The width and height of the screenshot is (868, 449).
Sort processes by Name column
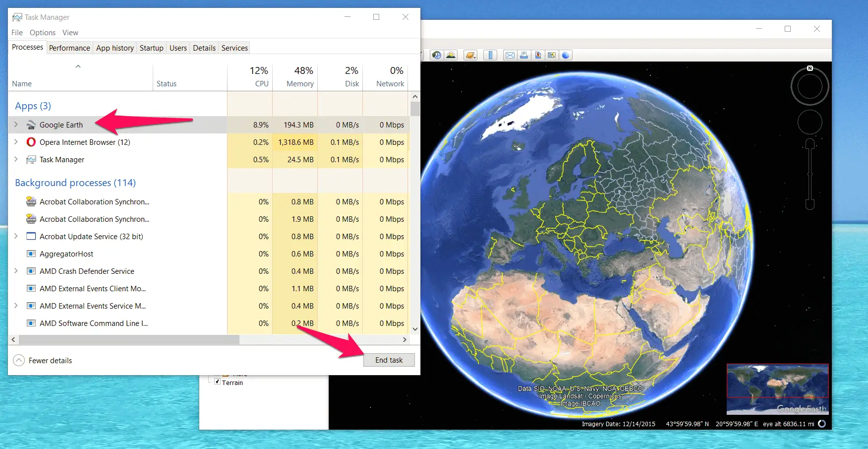80,76
